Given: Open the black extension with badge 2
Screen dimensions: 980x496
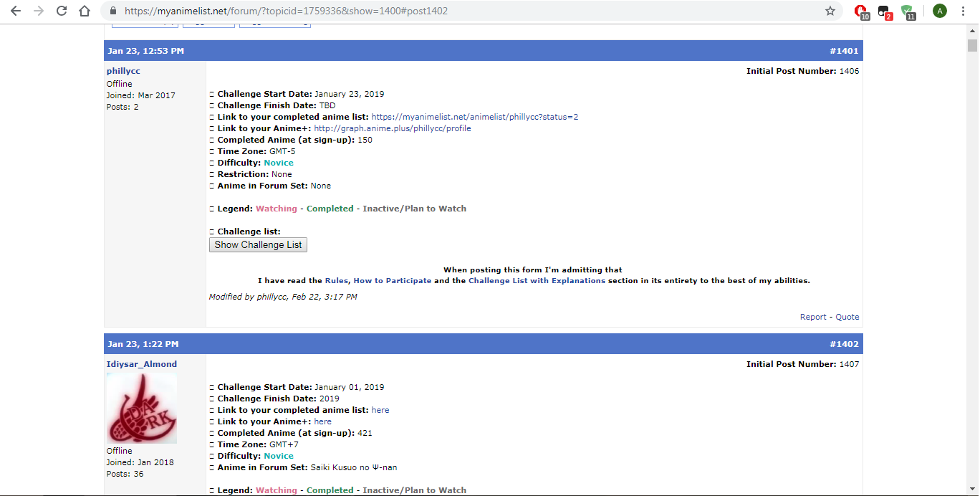Looking at the screenshot, I should coord(884,11).
